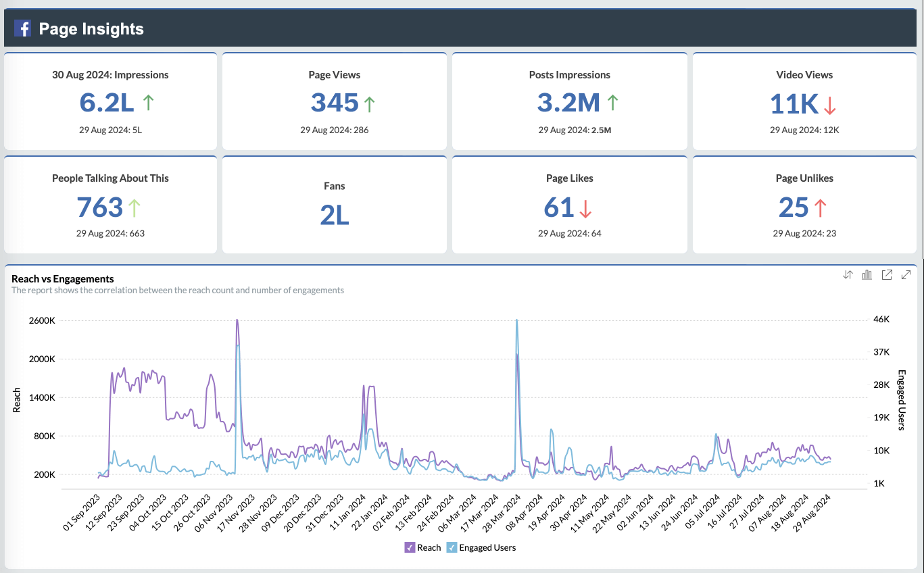
Task: Click the Engaged Users right axis label
Action: click(901, 399)
